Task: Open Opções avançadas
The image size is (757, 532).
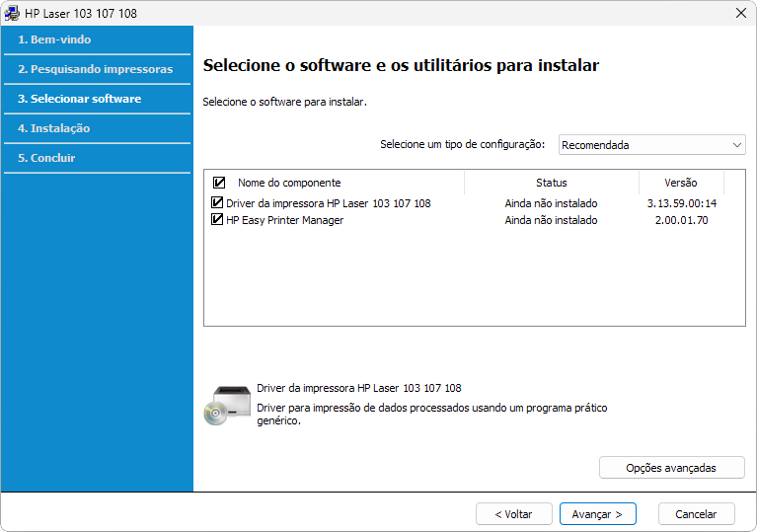Action: click(x=671, y=468)
